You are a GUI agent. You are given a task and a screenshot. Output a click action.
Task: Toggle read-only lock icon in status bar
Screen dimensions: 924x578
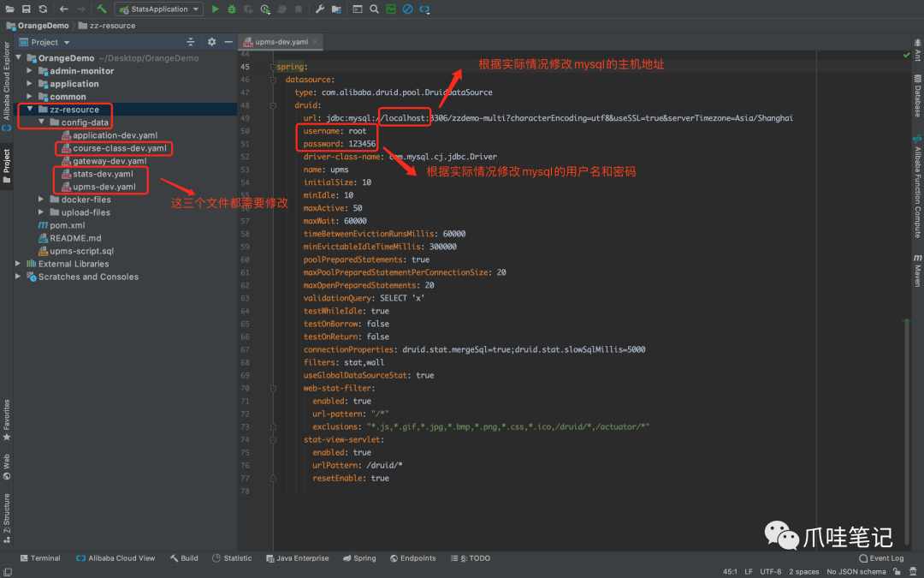pyautogui.click(x=897, y=571)
